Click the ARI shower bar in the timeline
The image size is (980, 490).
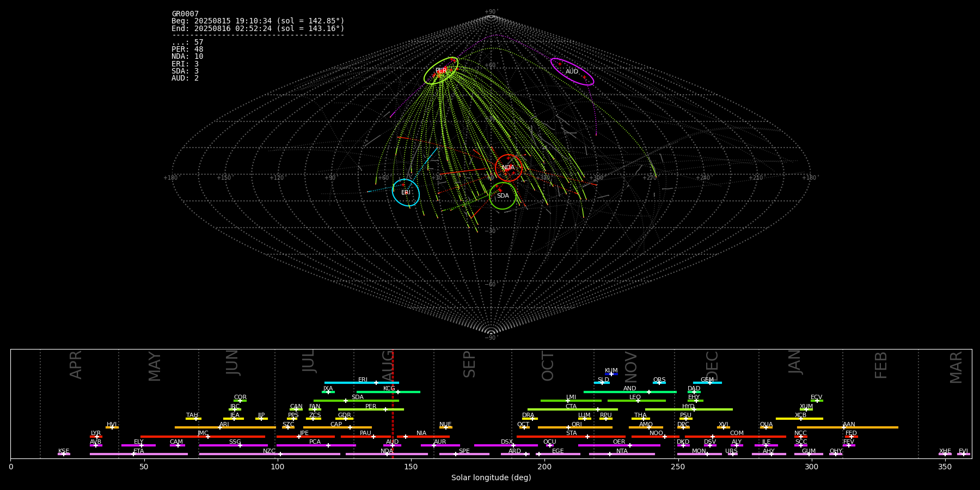tap(225, 427)
